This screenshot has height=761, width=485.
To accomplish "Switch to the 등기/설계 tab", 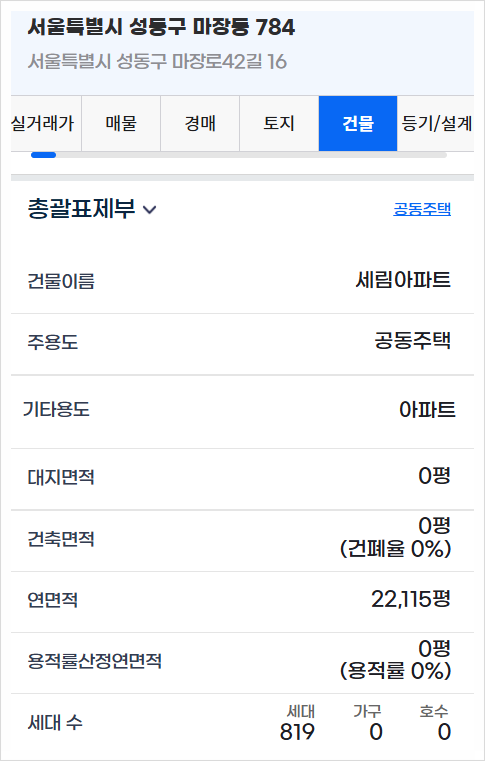I will tap(436, 124).
